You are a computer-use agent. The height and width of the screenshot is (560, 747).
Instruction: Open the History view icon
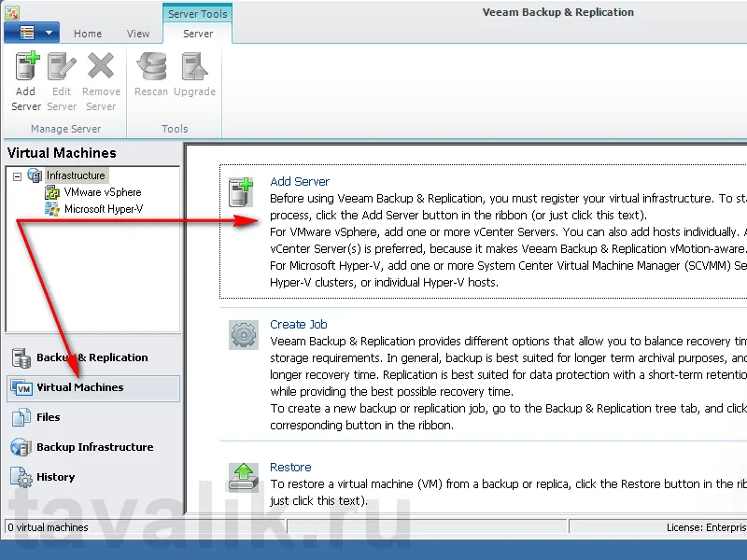(21, 477)
